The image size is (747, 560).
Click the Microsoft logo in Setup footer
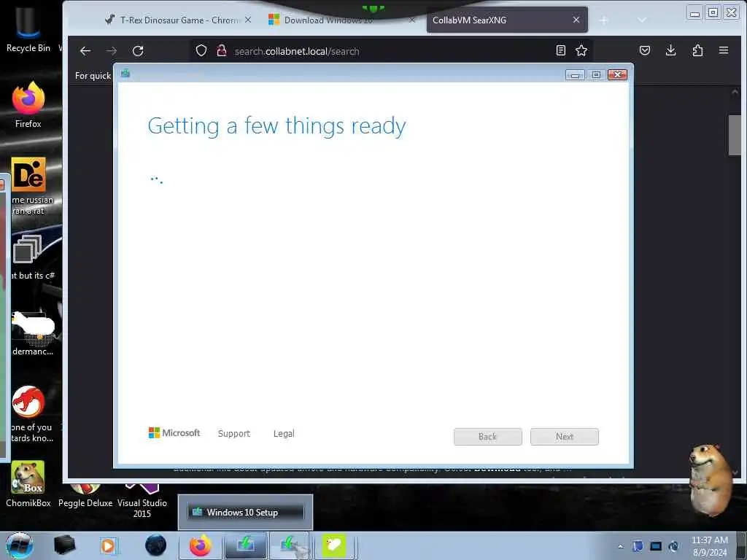(x=174, y=433)
